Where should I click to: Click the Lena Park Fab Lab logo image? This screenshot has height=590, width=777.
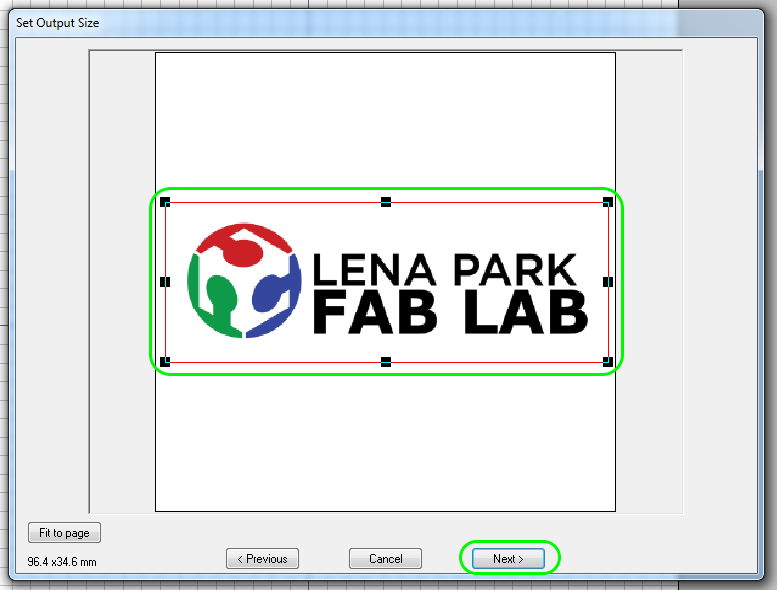click(387, 281)
